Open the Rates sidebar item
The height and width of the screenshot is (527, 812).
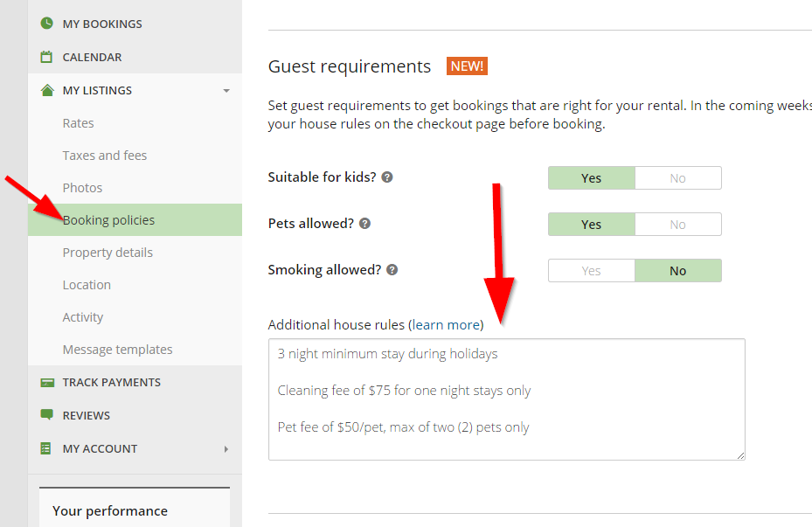point(79,123)
